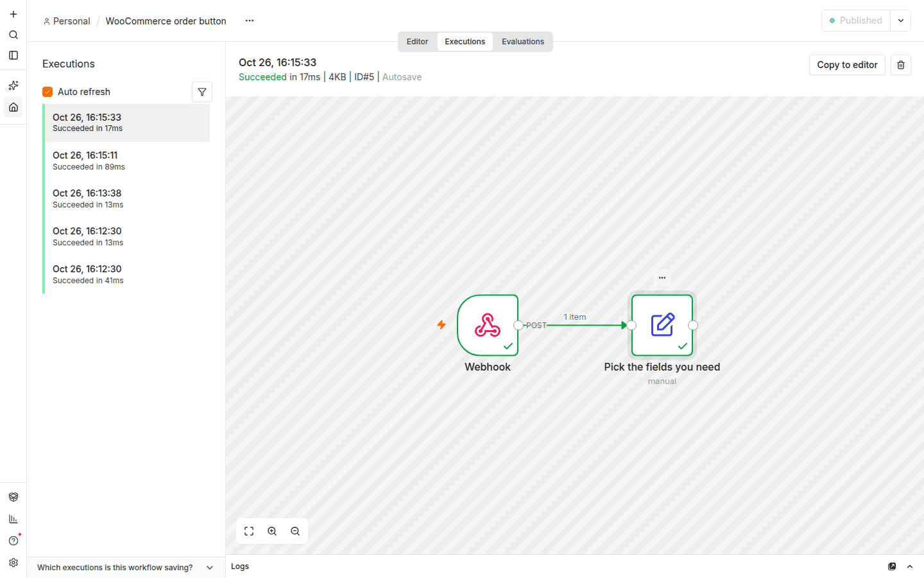The height and width of the screenshot is (578, 924).
Task: Disable the Auto refresh checkbox
Action: click(47, 92)
